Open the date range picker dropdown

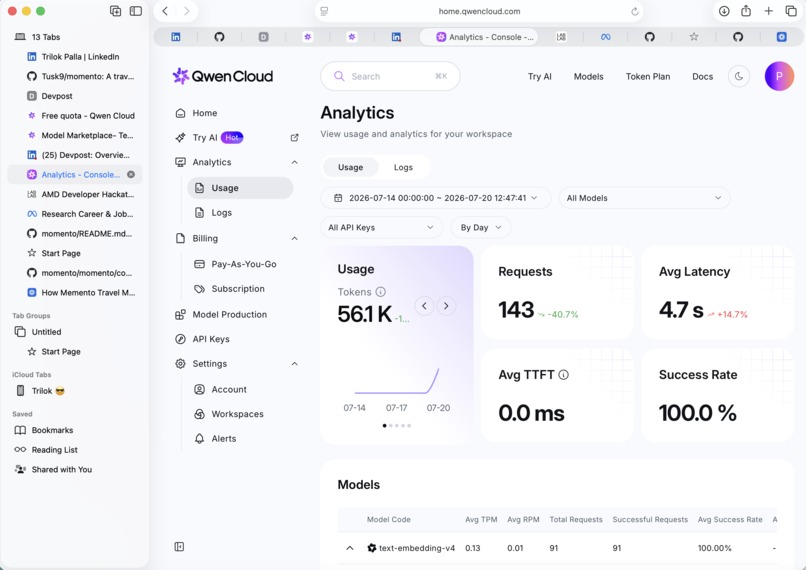pos(436,198)
